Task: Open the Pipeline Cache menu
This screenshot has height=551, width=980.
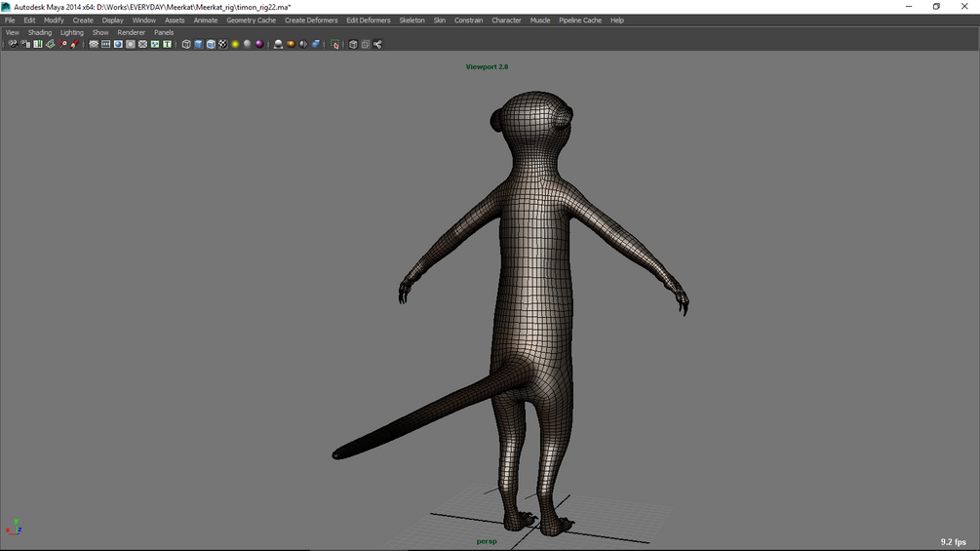Action: point(580,20)
